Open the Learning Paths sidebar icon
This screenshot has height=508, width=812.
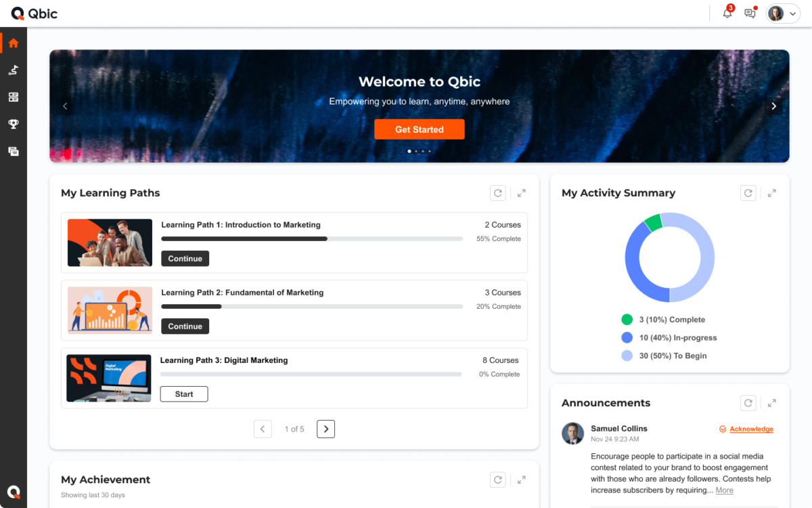14,70
